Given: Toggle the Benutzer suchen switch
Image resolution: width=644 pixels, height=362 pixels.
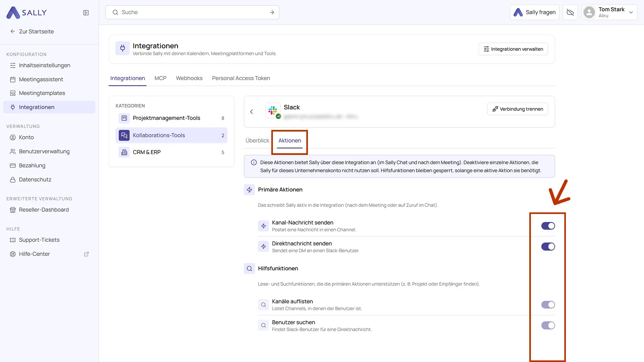Looking at the screenshot, I should tap(548, 325).
